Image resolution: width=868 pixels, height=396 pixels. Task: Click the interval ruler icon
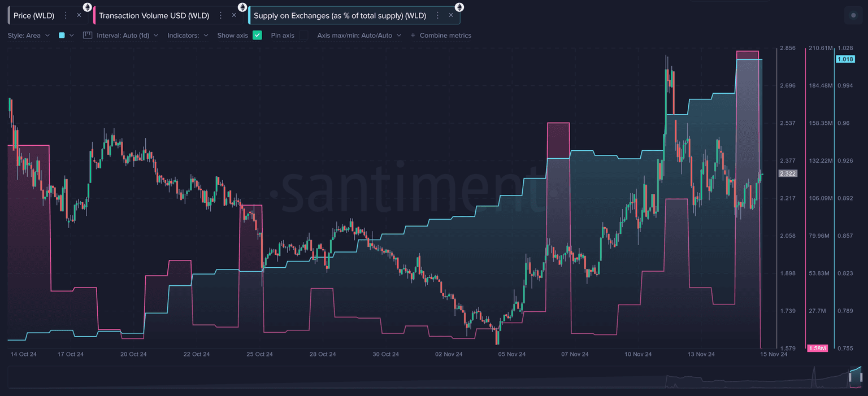point(88,35)
